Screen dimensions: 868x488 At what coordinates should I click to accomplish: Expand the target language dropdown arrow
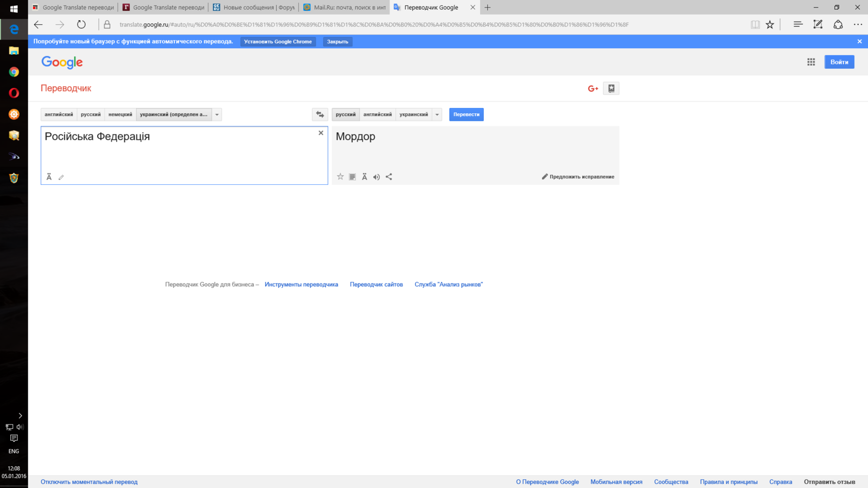(437, 114)
